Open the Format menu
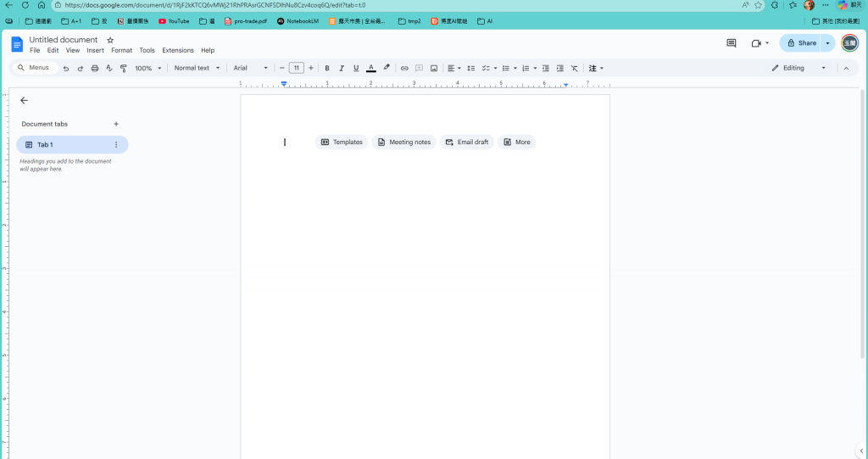Screen dimensions: 868x459 [121, 50]
